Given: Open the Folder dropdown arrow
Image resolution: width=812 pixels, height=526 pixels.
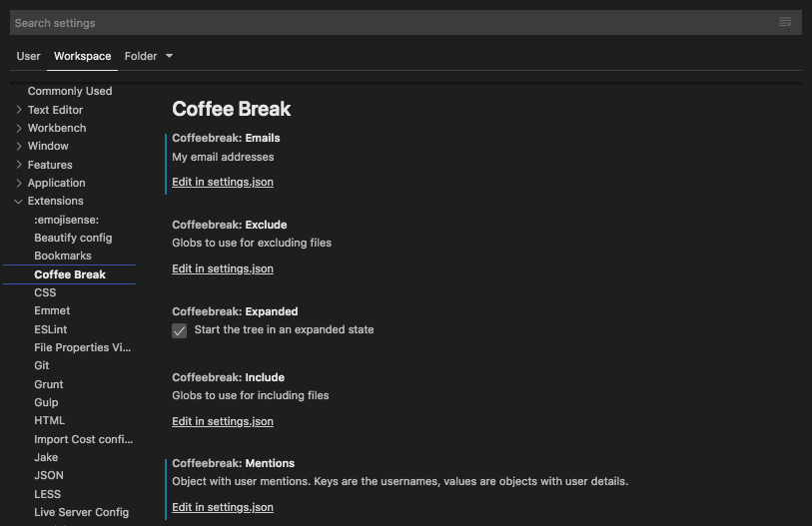Looking at the screenshot, I should pos(169,56).
